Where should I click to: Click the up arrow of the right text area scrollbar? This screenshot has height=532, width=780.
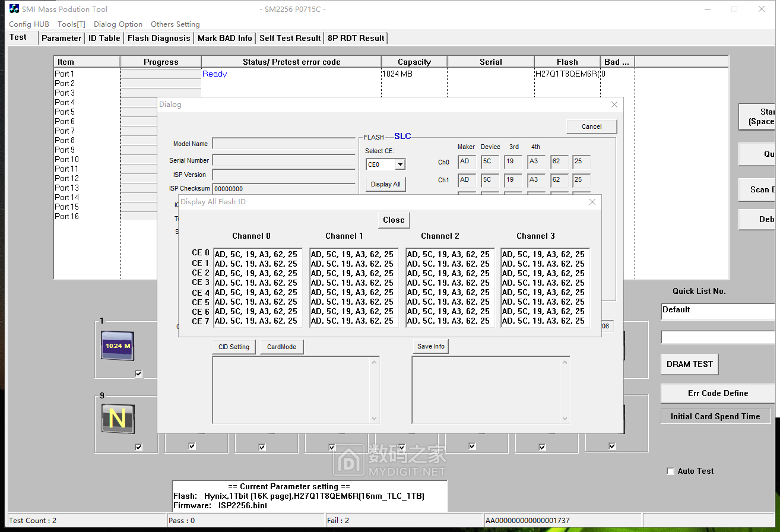(x=565, y=362)
